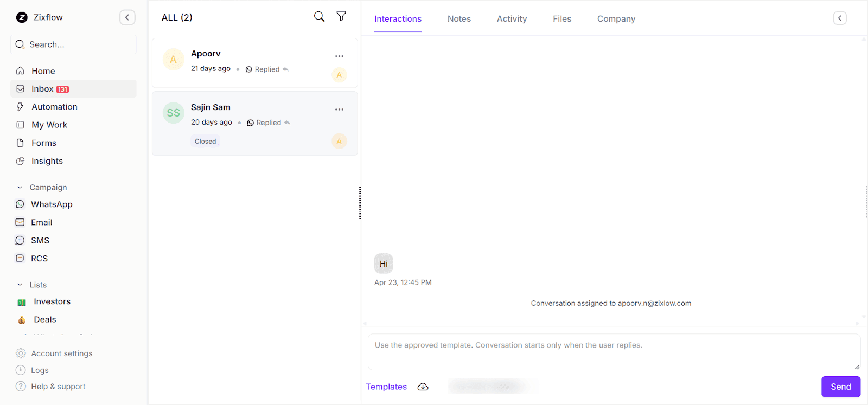Click the message text input box
This screenshot has width=868, height=405.
pyautogui.click(x=614, y=352)
